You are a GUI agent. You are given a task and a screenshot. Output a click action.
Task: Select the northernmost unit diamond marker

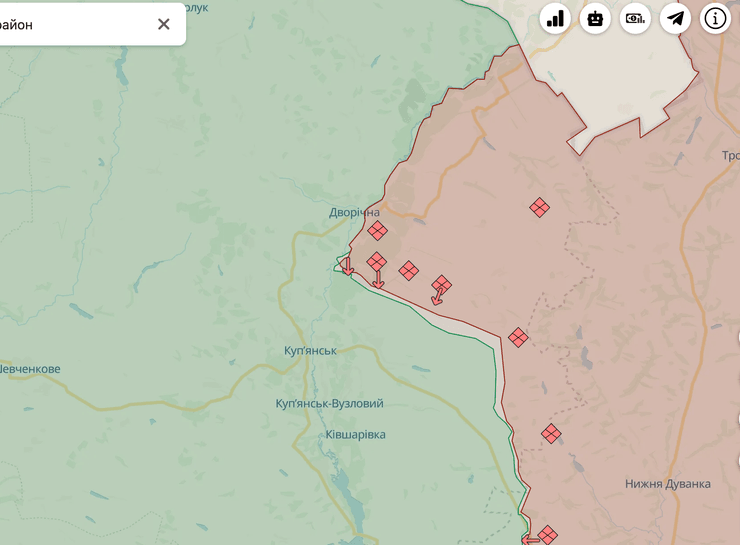tap(539, 207)
